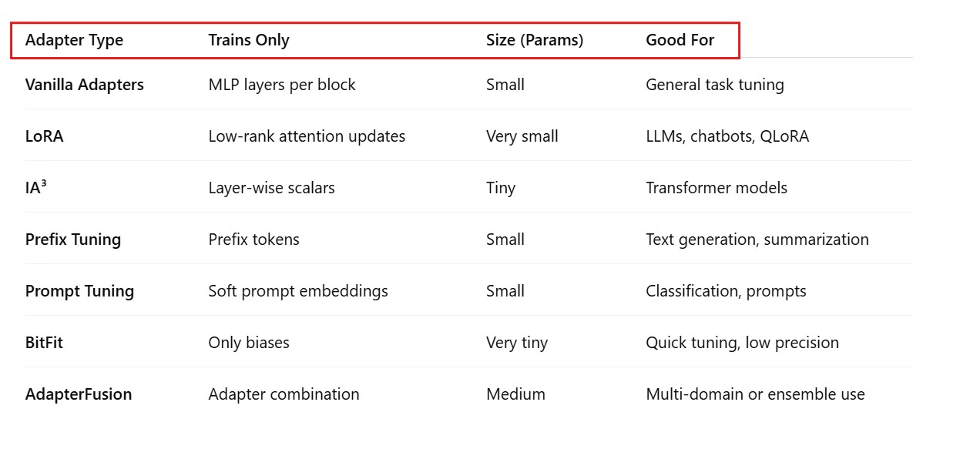Click the 'LoRA' adapter name

[x=45, y=136]
